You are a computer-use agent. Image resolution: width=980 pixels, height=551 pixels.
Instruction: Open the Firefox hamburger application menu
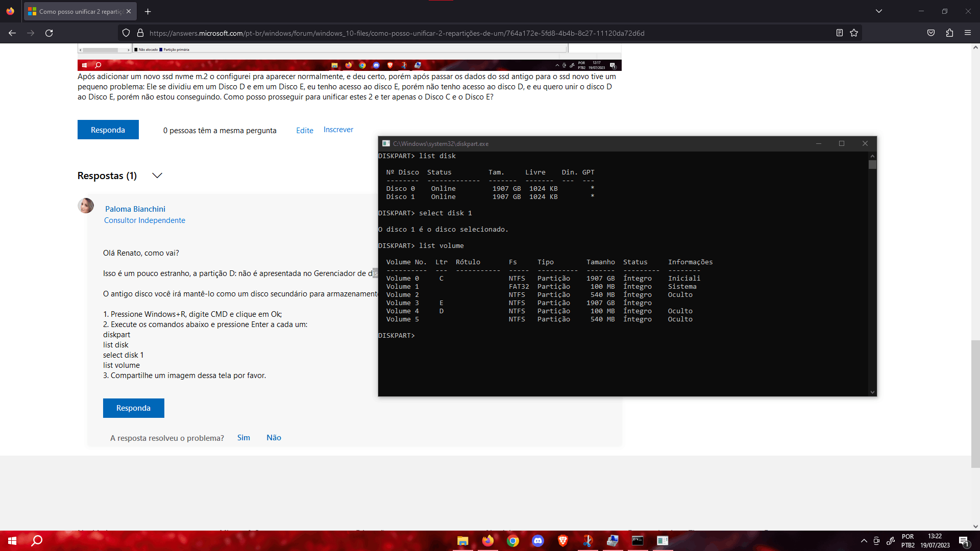tap(968, 33)
